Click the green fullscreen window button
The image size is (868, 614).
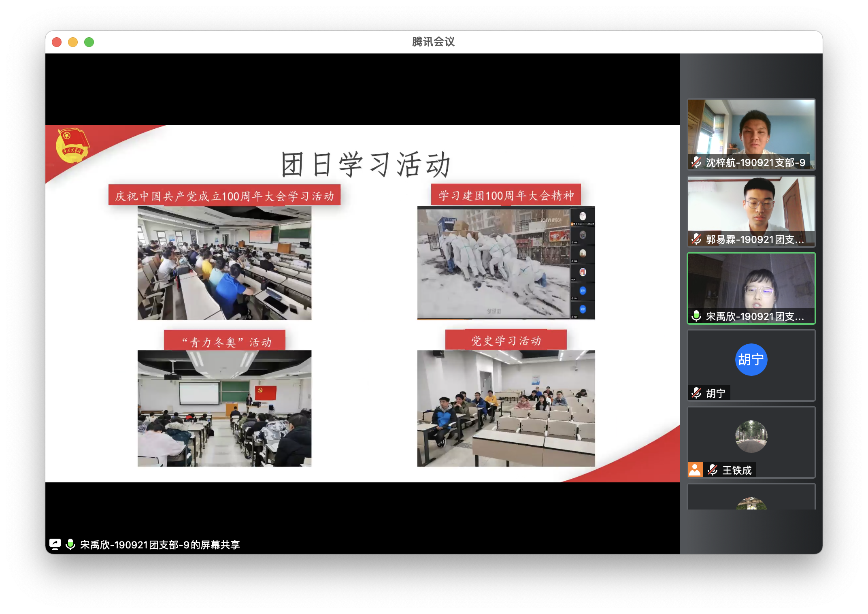pos(89,42)
